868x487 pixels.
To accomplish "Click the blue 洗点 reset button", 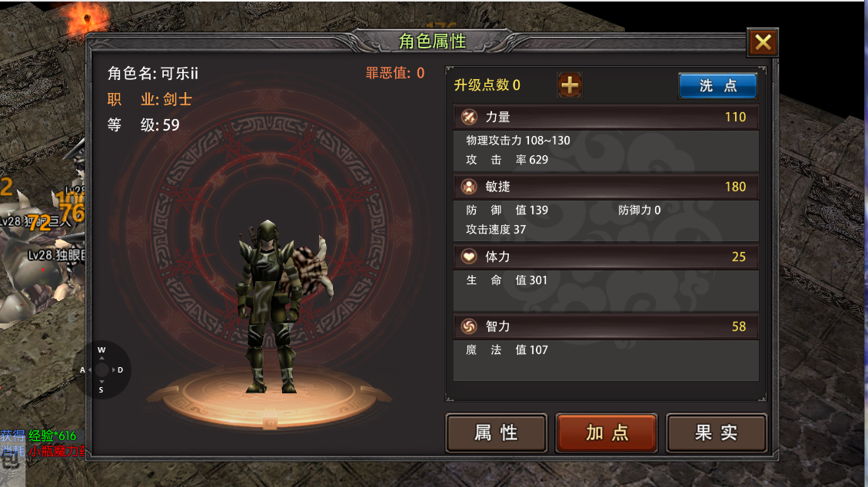I will (x=718, y=86).
